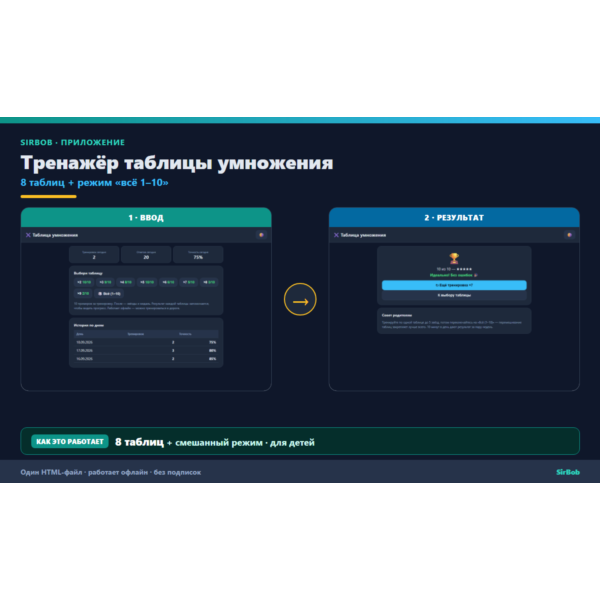Click the green SirBob brand in footer
600x600 pixels.
point(568,472)
